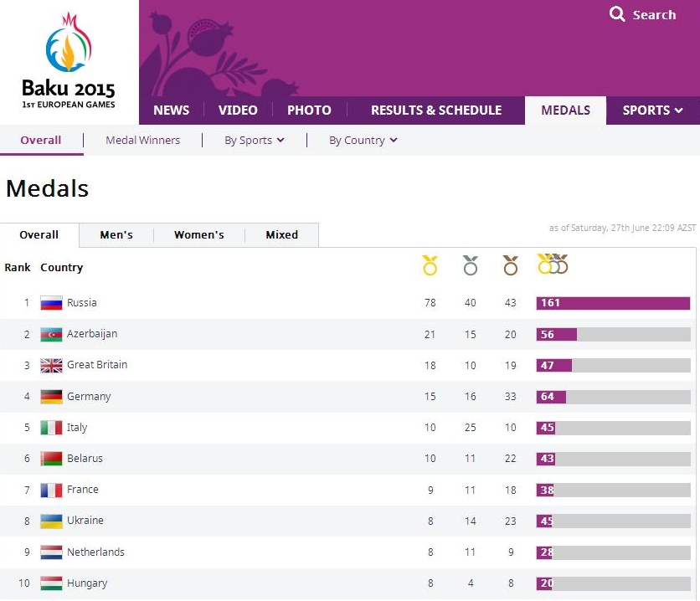
Task: Go to the Video section
Action: coord(238,110)
